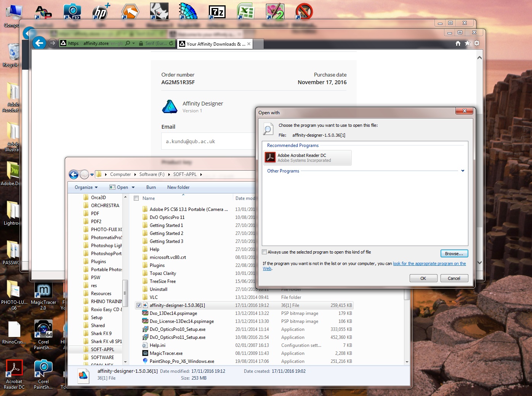
Task: Click the browser forward arrow button
Action: point(53,43)
